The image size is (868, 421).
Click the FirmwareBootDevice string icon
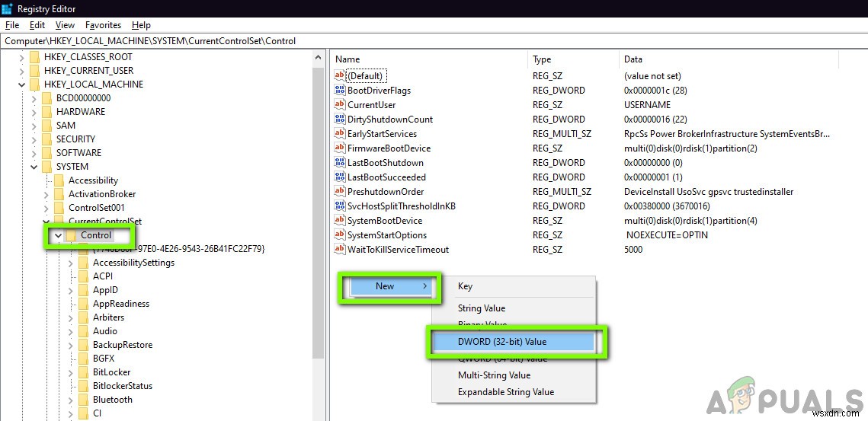tap(340, 148)
